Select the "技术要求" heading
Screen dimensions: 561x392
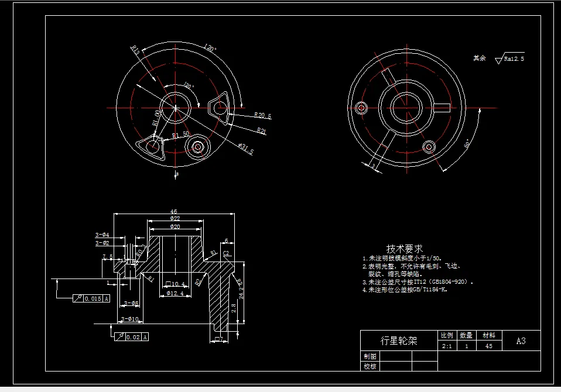(404, 249)
